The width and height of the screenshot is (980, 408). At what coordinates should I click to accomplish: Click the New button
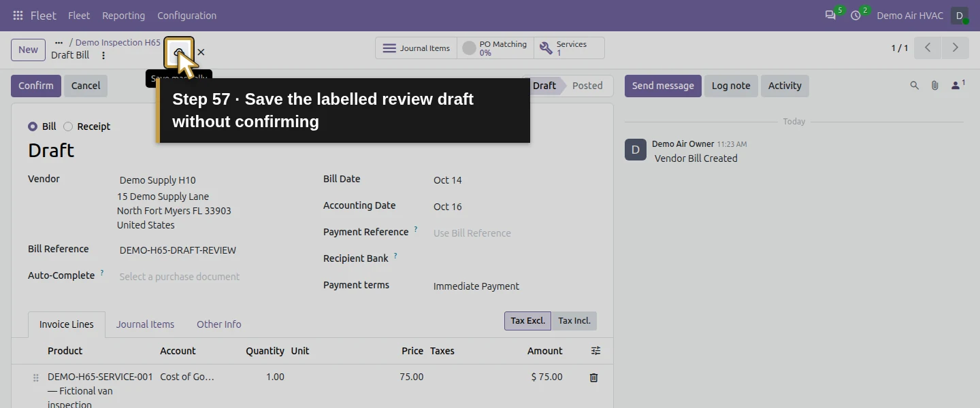pos(28,50)
